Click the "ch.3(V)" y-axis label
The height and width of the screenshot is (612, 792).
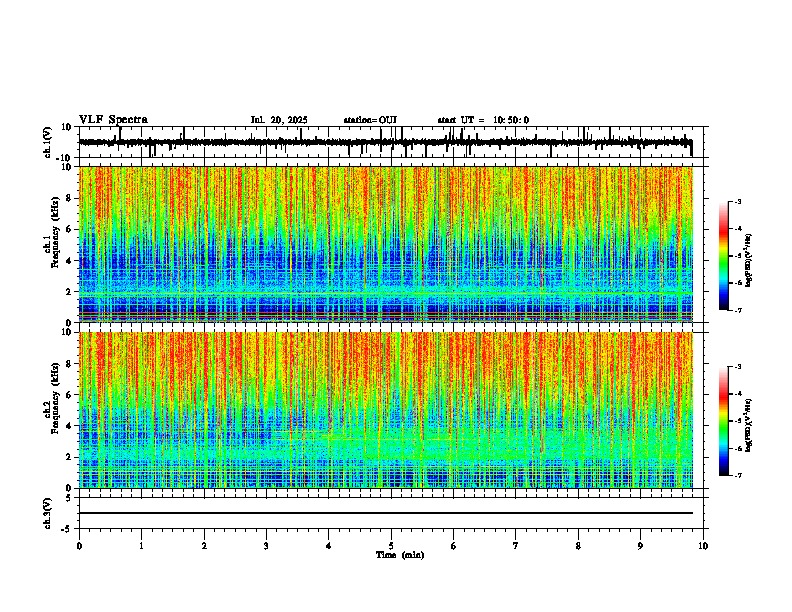pos(48,514)
